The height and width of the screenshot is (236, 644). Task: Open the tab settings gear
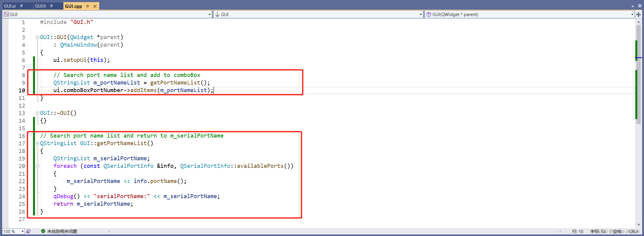(x=640, y=6)
